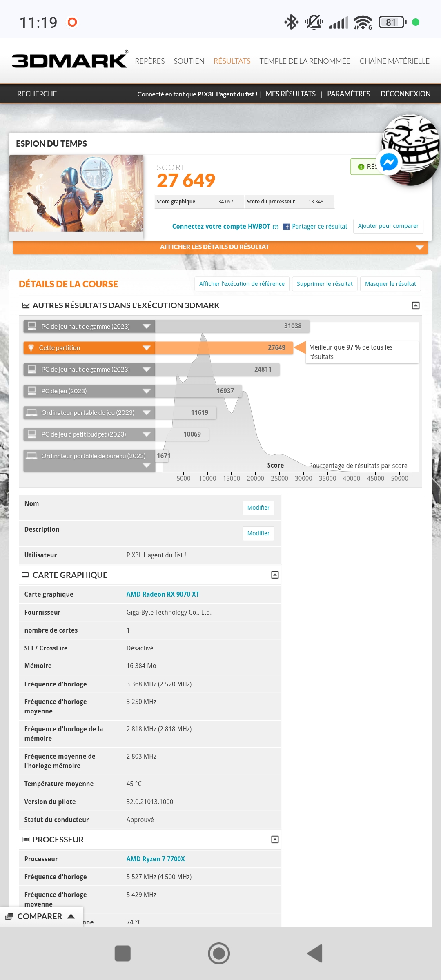Expand Afficher les détails du résultat bar

coord(220,247)
